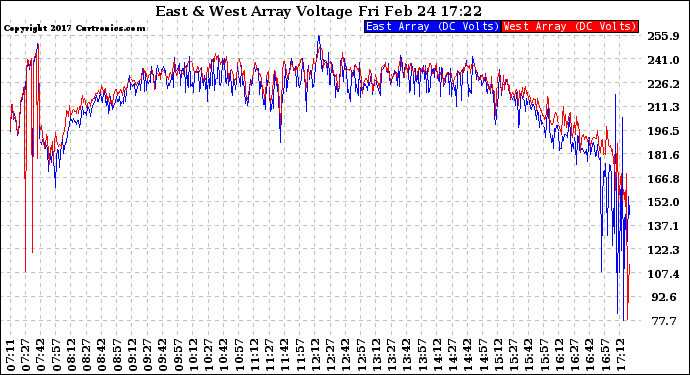Click the chart title East & West Array Voltage

click(x=254, y=11)
